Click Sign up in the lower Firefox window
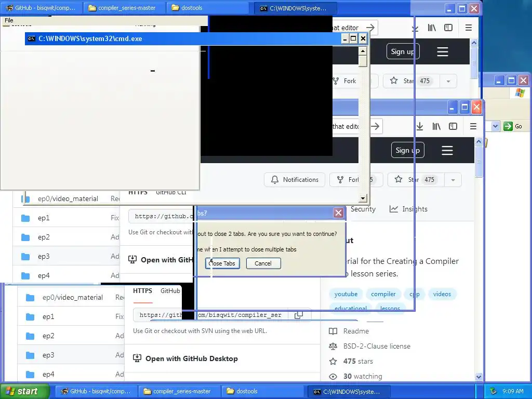This screenshot has width=532, height=399. point(407,150)
